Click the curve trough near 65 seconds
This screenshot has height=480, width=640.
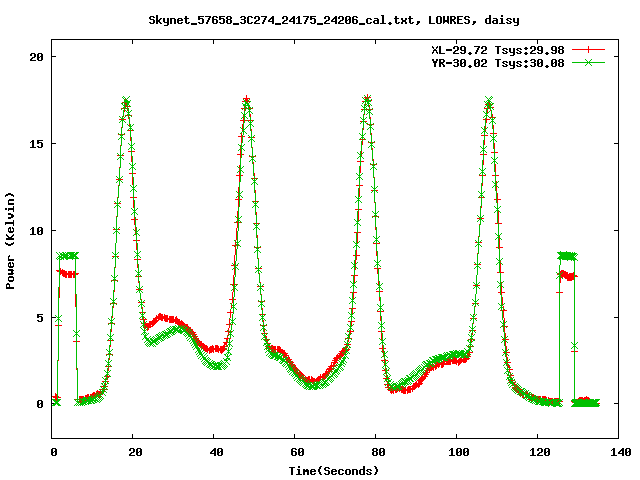pyautogui.click(x=314, y=382)
